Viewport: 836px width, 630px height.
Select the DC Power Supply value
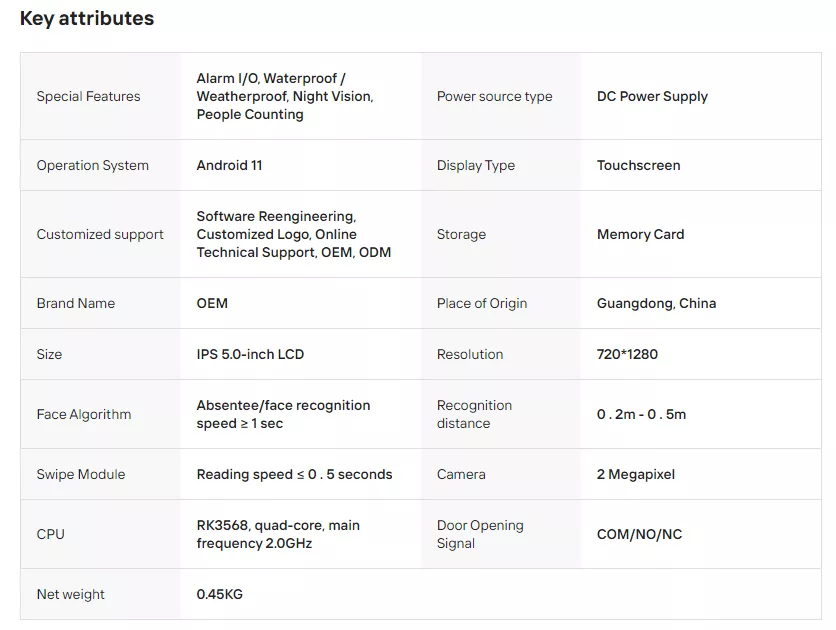coord(652,96)
